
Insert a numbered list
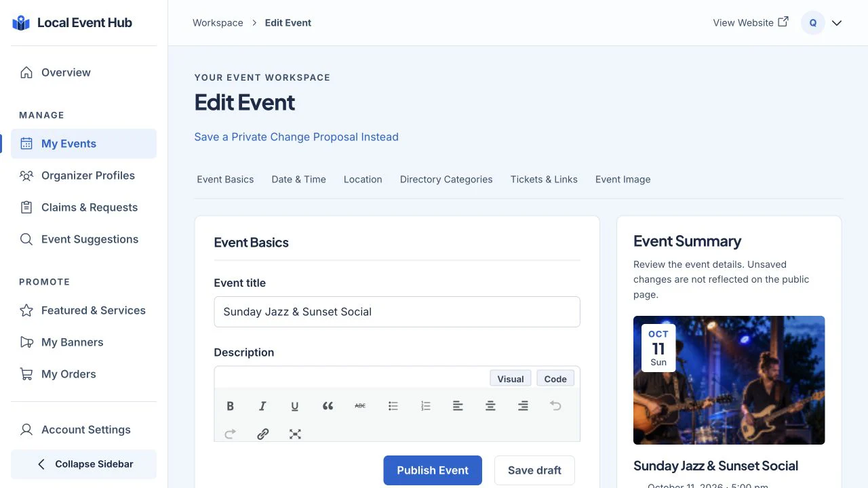coord(425,406)
